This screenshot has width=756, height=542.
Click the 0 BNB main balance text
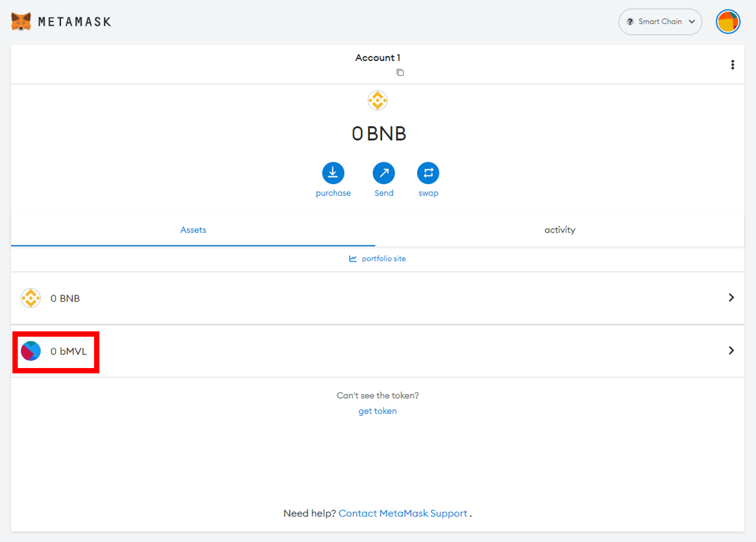pos(379,134)
